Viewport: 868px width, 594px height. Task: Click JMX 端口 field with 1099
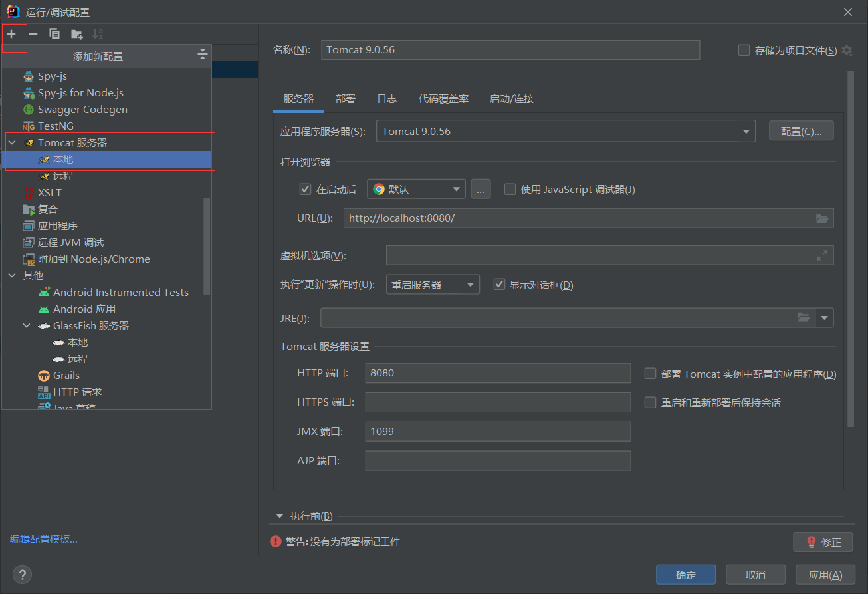click(x=498, y=432)
